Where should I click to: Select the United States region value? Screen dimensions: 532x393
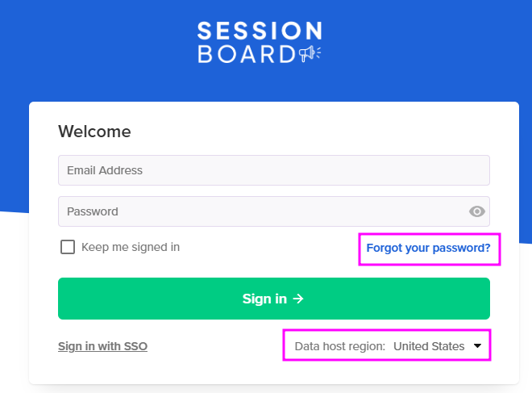coord(429,346)
